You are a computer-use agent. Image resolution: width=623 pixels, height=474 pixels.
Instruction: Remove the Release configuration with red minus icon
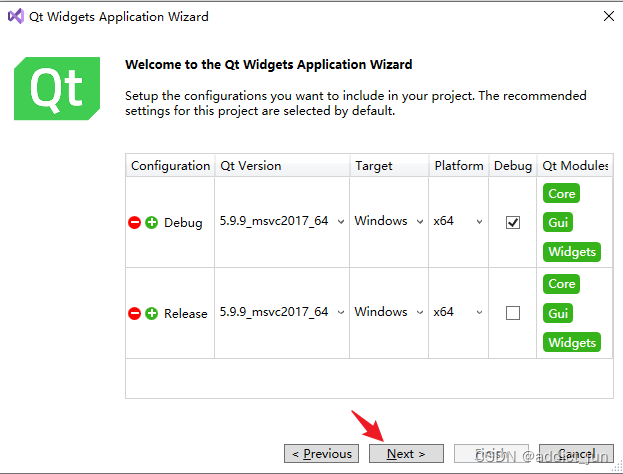pos(134,313)
